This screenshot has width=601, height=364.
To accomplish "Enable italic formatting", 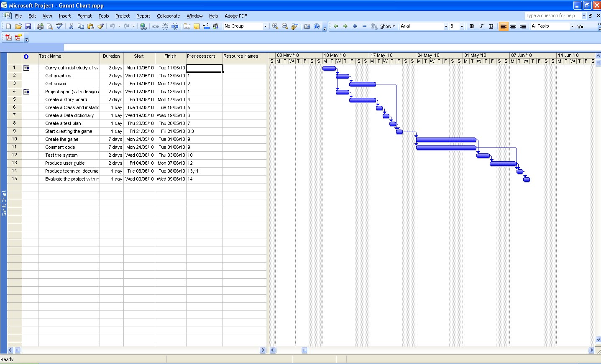I will pyautogui.click(x=481, y=26).
